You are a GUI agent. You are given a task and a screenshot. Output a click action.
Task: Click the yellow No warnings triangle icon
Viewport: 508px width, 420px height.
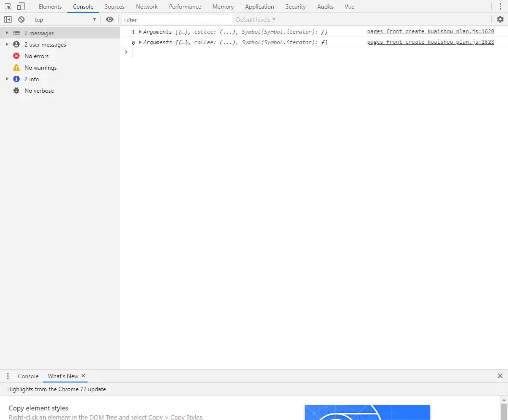16,67
